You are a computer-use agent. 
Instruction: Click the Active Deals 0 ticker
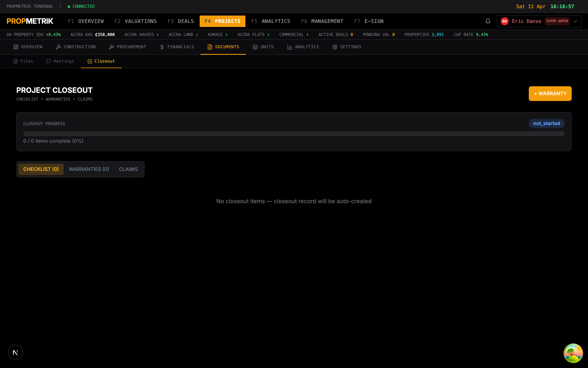(336, 35)
